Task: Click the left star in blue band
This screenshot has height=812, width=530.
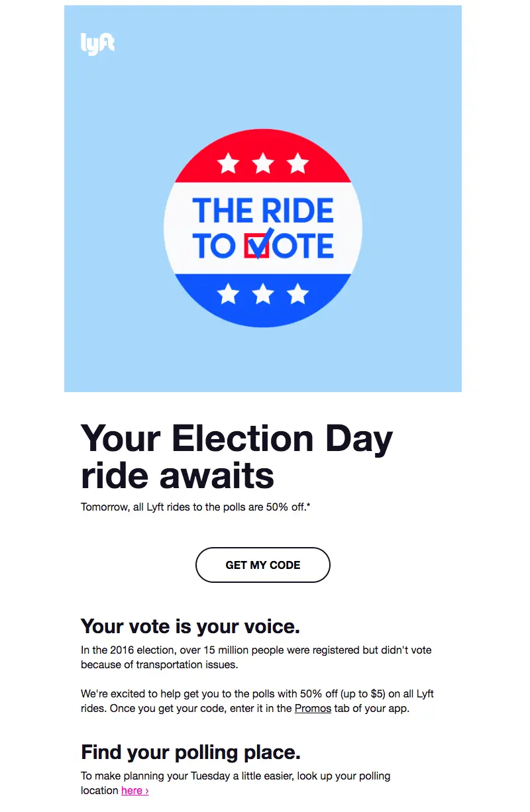Action: tap(228, 293)
